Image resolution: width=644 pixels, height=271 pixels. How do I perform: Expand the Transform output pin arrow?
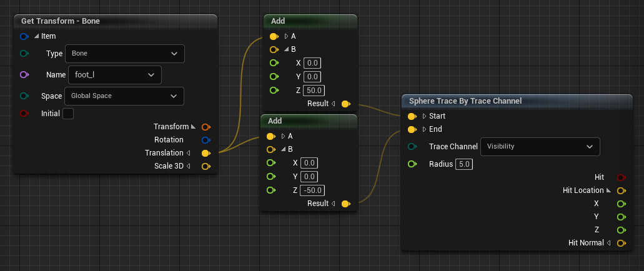click(x=194, y=127)
